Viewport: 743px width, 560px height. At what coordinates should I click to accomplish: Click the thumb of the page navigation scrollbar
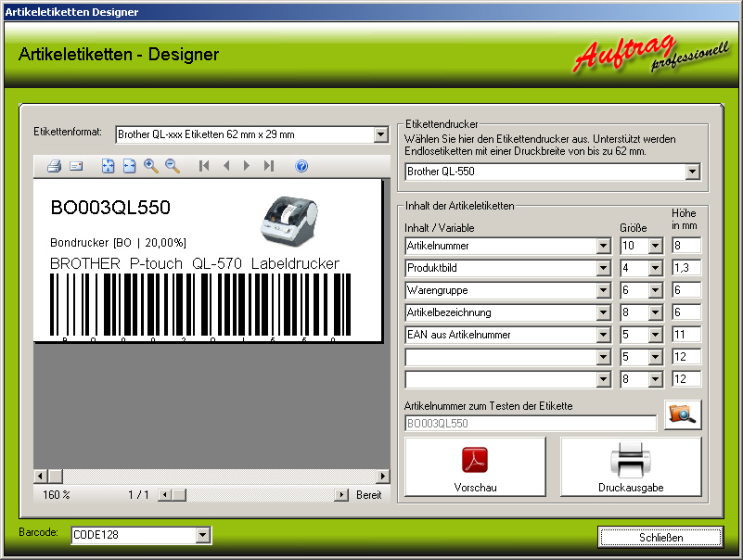point(179,495)
